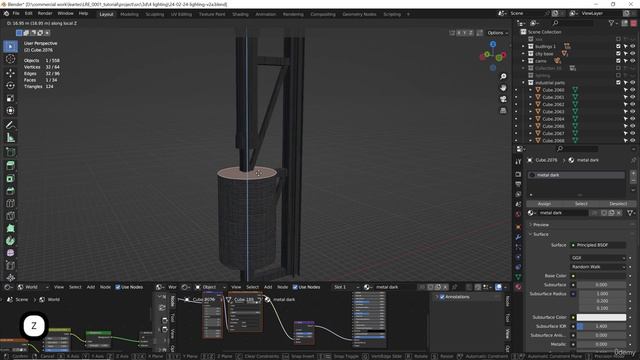
Task: Uncheck buildings 1 collection checkbox
Action: point(618,47)
